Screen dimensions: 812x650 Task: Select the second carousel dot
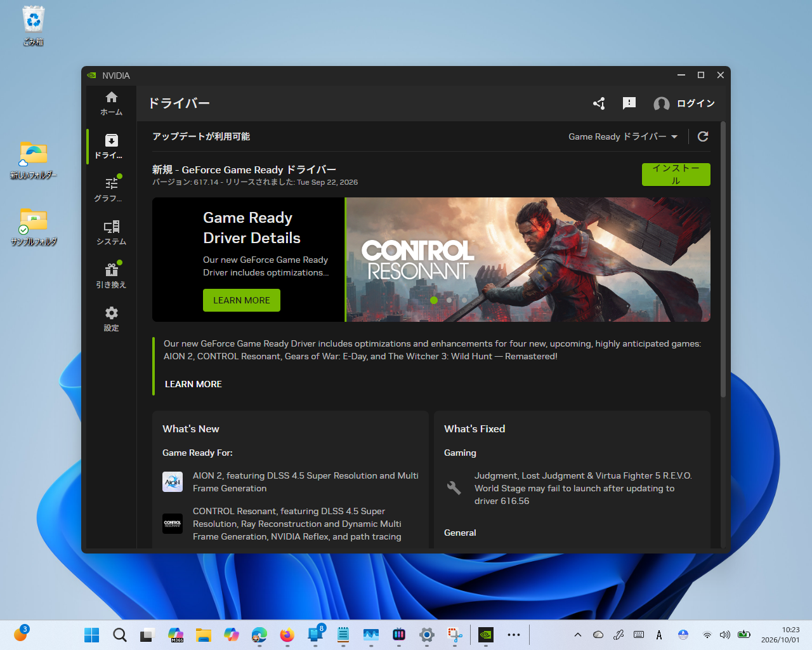(x=449, y=300)
